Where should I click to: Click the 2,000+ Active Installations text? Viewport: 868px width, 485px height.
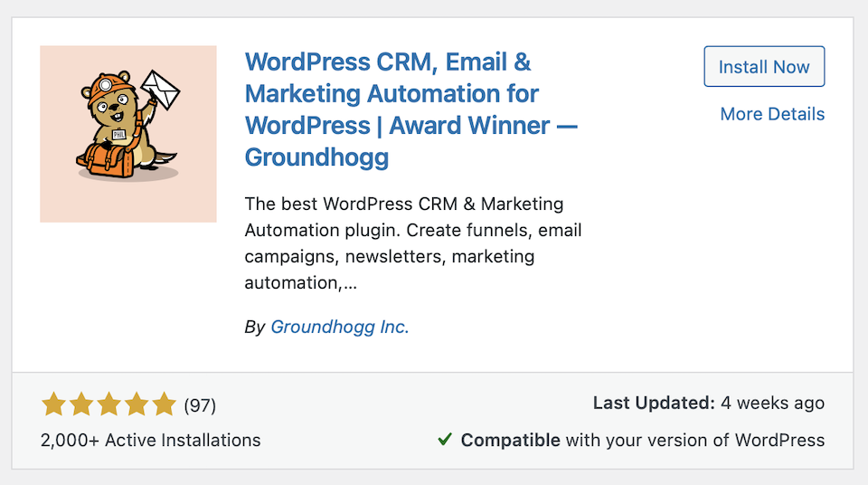(x=150, y=441)
